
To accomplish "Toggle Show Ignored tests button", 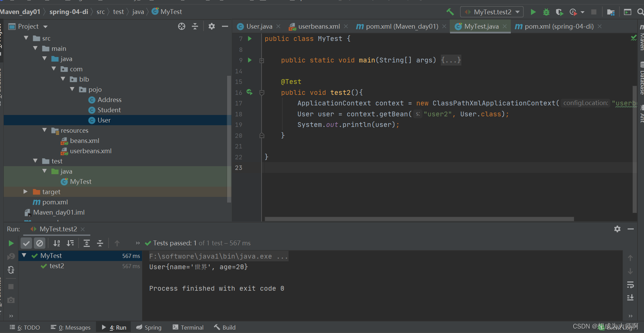I will click(x=40, y=243).
